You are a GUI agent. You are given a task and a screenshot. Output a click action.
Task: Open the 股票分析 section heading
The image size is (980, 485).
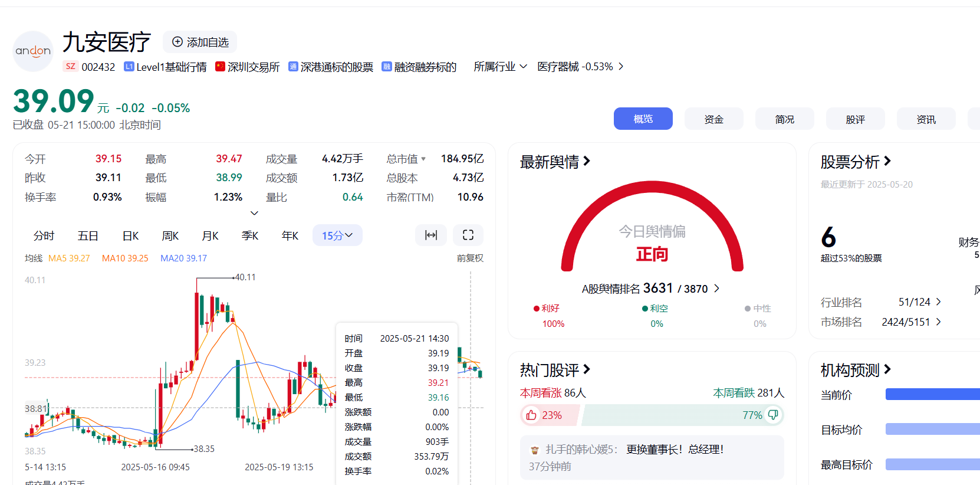coord(856,162)
